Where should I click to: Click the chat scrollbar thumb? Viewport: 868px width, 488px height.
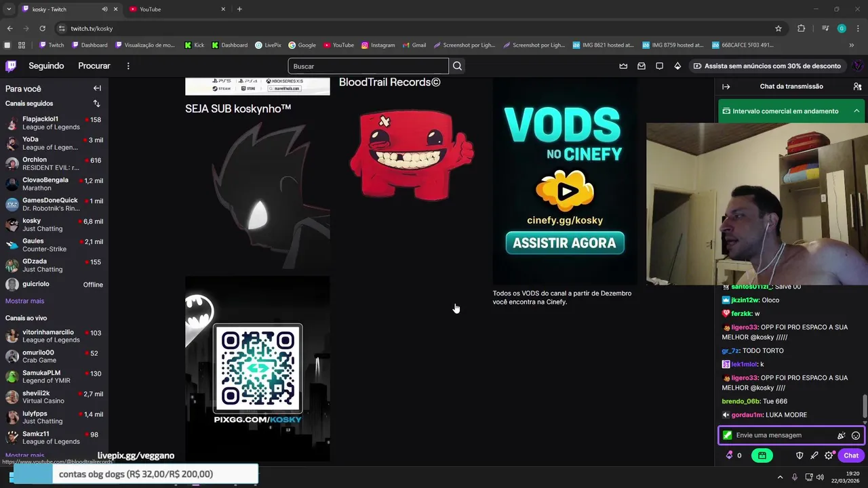click(x=864, y=406)
